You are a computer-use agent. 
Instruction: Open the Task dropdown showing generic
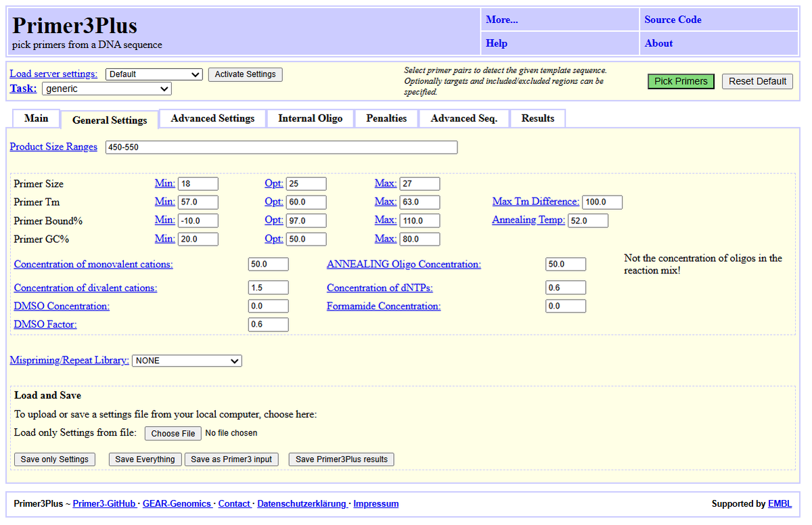[x=107, y=89]
